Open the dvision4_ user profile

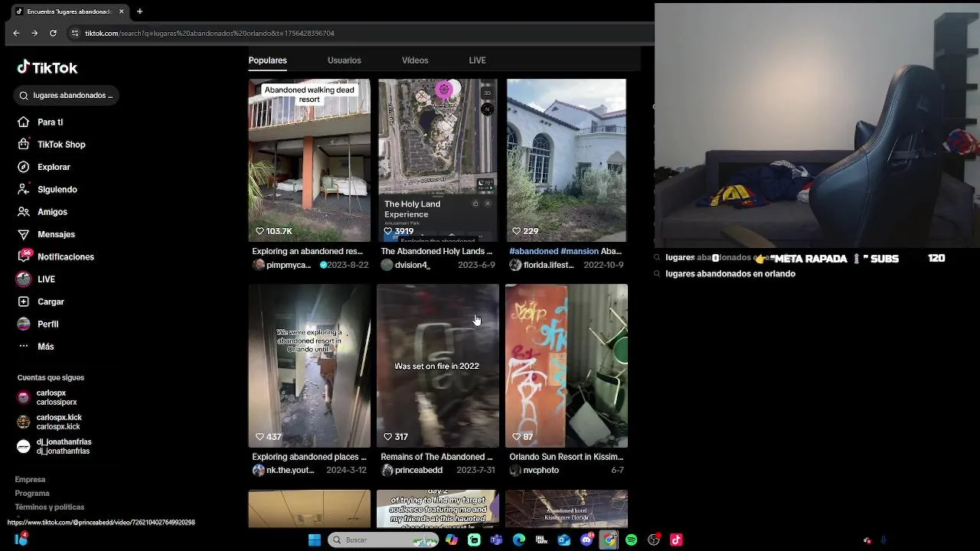coord(406,265)
